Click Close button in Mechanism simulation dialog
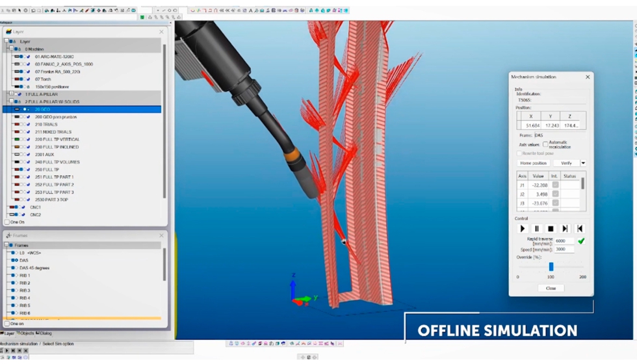This screenshot has width=637, height=364. pyautogui.click(x=551, y=288)
